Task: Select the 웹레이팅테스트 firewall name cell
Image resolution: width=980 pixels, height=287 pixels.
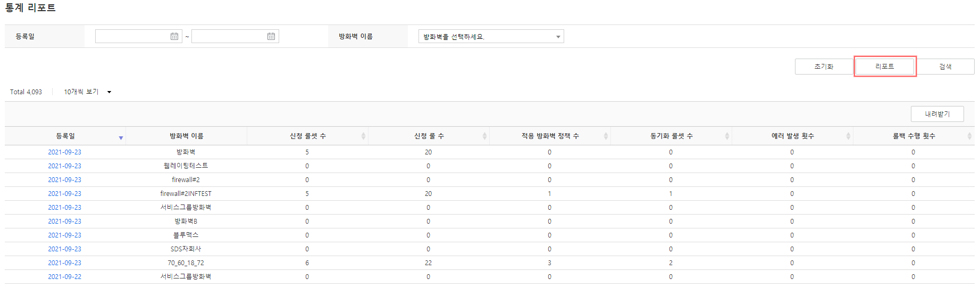Action: pyautogui.click(x=186, y=166)
